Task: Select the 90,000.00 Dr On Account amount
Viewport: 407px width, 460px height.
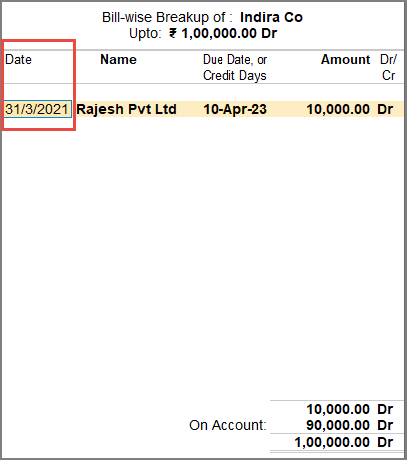Action: click(350, 425)
